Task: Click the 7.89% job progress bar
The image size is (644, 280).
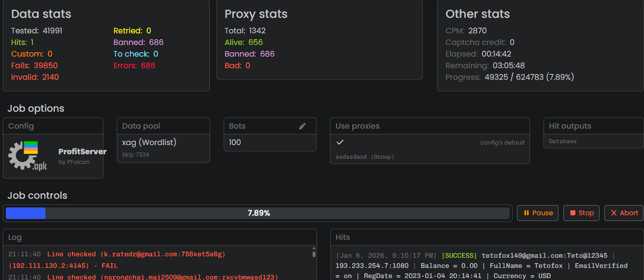Action: 258,213
